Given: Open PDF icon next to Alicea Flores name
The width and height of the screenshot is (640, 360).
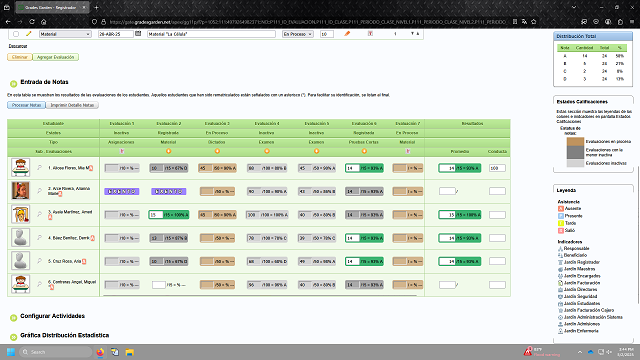Looking at the screenshot, I should click(x=91, y=168).
